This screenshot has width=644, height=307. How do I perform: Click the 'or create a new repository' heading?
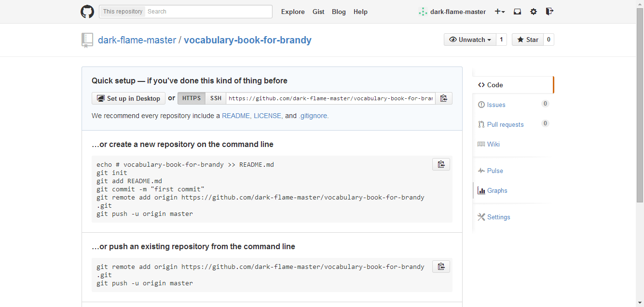(x=183, y=144)
